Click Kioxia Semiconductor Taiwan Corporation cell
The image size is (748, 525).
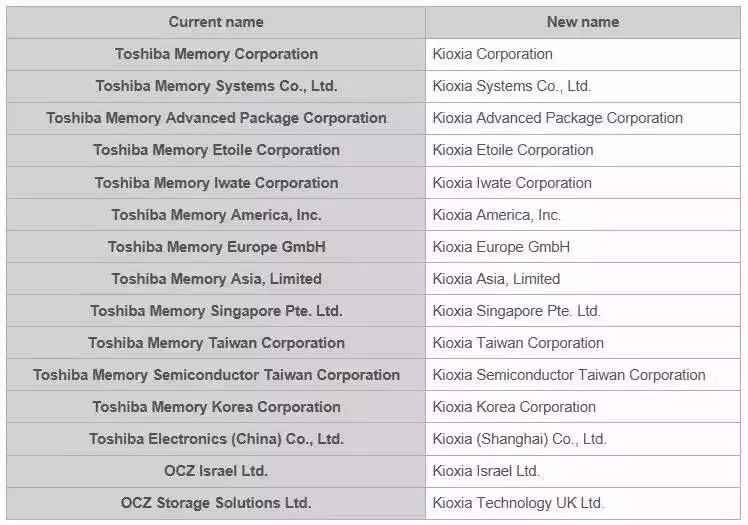(x=569, y=375)
